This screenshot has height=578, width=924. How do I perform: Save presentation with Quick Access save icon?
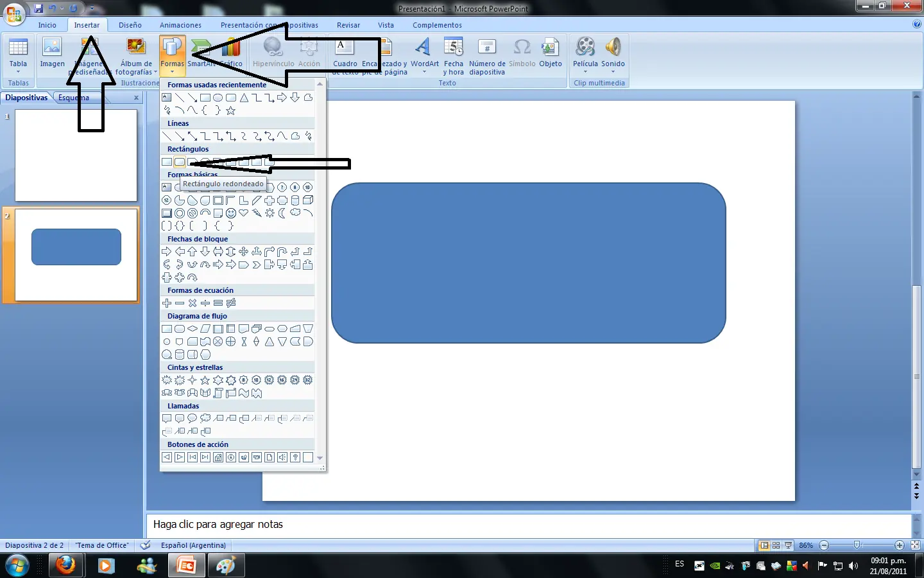coord(38,8)
